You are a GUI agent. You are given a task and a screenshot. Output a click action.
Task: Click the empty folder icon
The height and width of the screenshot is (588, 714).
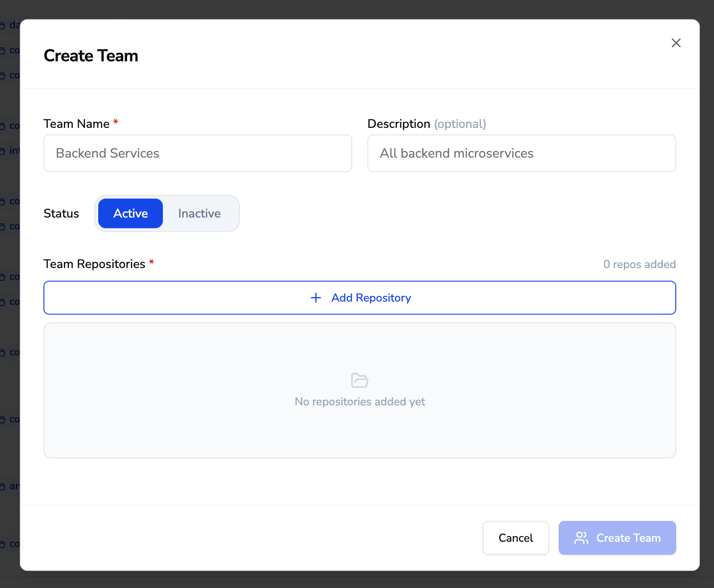pyautogui.click(x=360, y=380)
